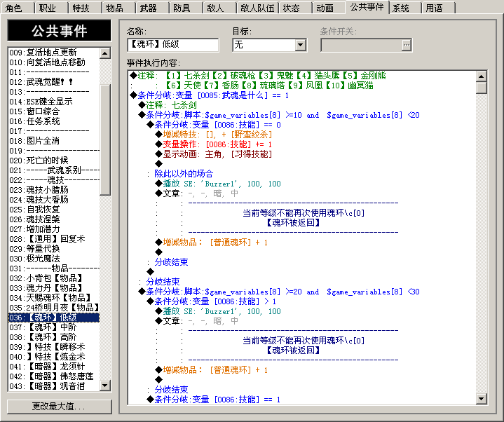This screenshot has height=422, width=504.
Task: Select event 040 特技【炼金术
Action: (54, 357)
